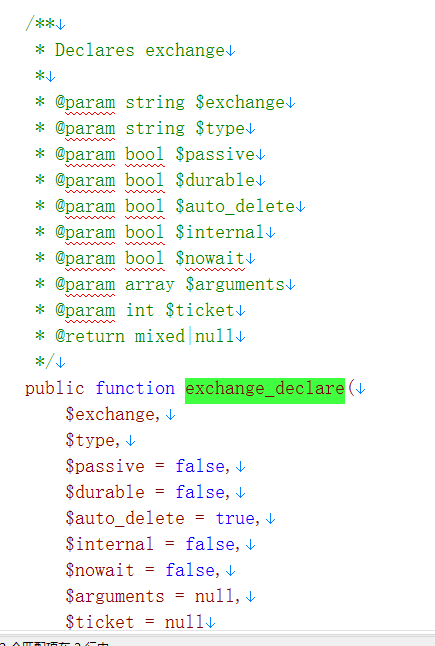The image size is (435, 646).
Task: Click the true value after $auto_delete
Action: tap(235, 518)
